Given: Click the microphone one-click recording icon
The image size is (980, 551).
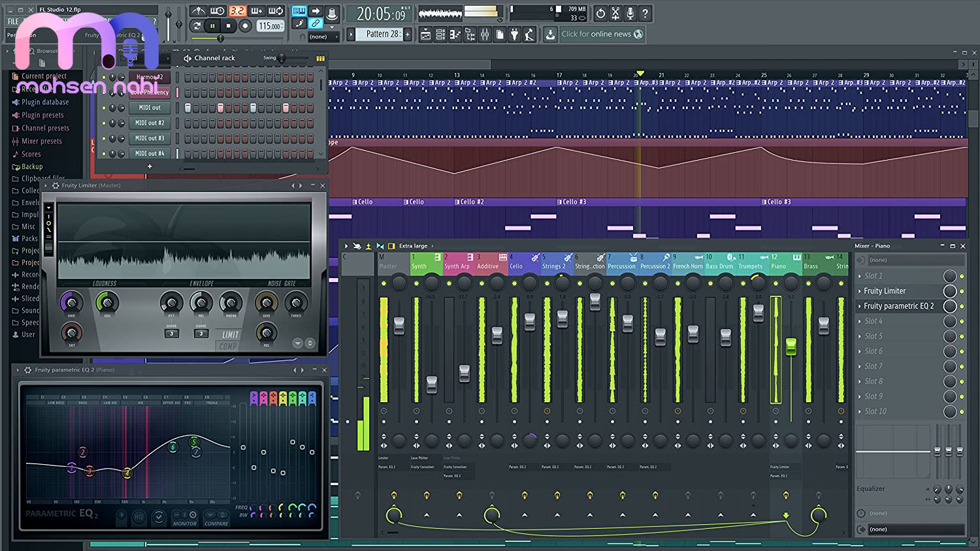Looking at the screenshot, I should [x=630, y=13].
